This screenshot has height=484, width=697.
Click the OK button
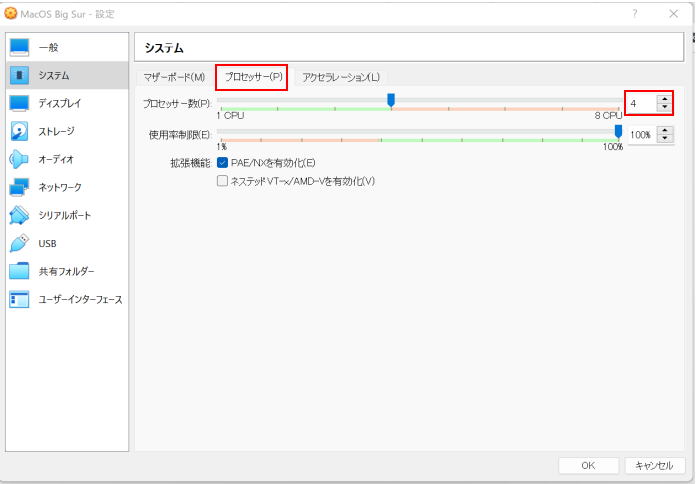point(588,465)
